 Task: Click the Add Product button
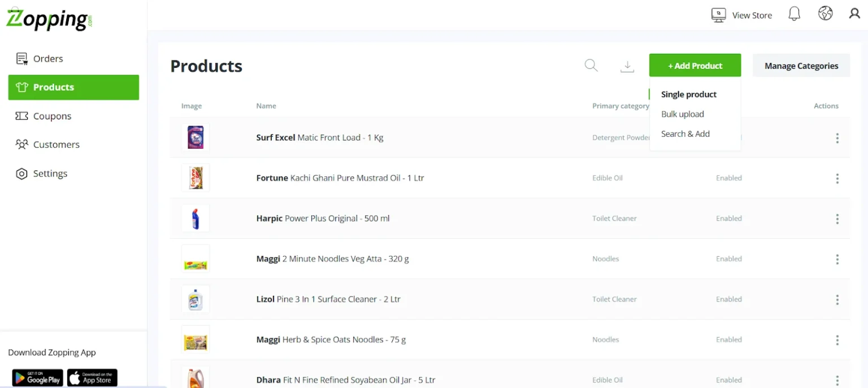pos(695,66)
